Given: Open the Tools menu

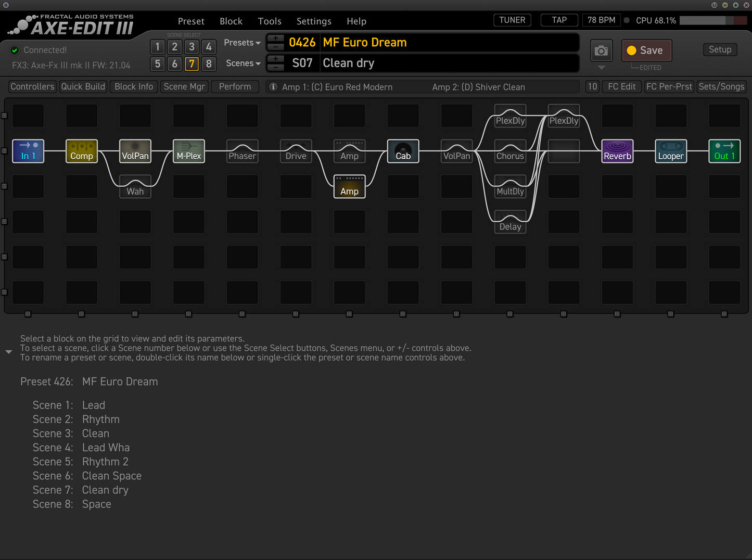Looking at the screenshot, I should [x=270, y=21].
